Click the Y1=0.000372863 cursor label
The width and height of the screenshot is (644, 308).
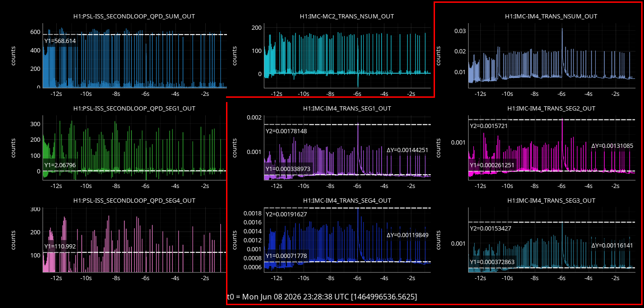(x=492, y=262)
